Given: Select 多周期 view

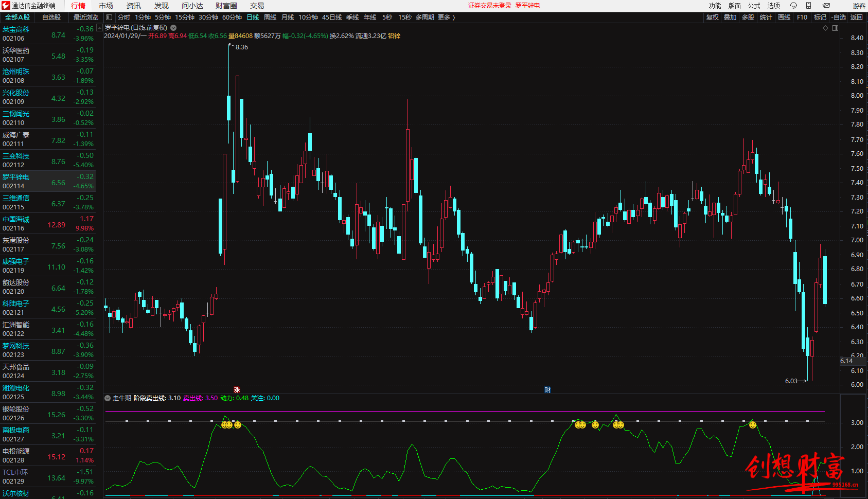Looking at the screenshot, I should [x=425, y=17].
